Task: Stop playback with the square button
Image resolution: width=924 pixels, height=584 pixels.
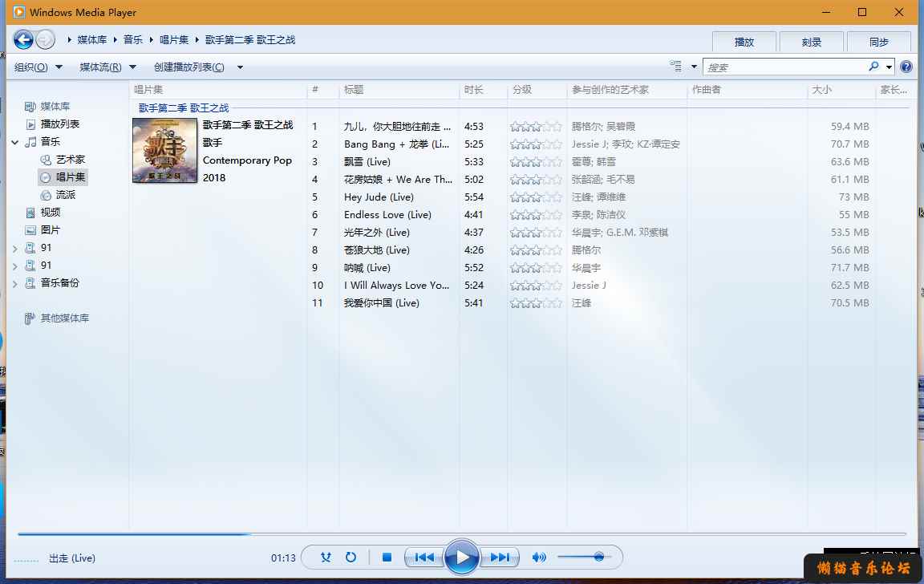Action: coord(387,558)
